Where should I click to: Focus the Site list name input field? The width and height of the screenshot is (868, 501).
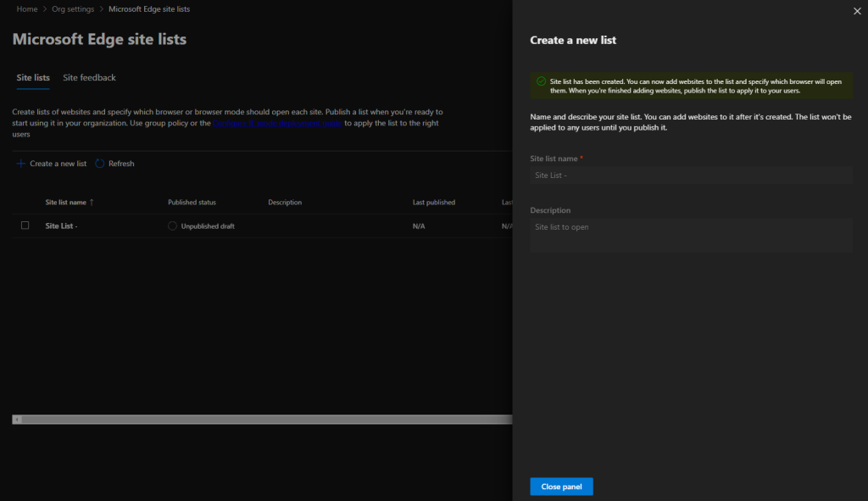coord(691,175)
